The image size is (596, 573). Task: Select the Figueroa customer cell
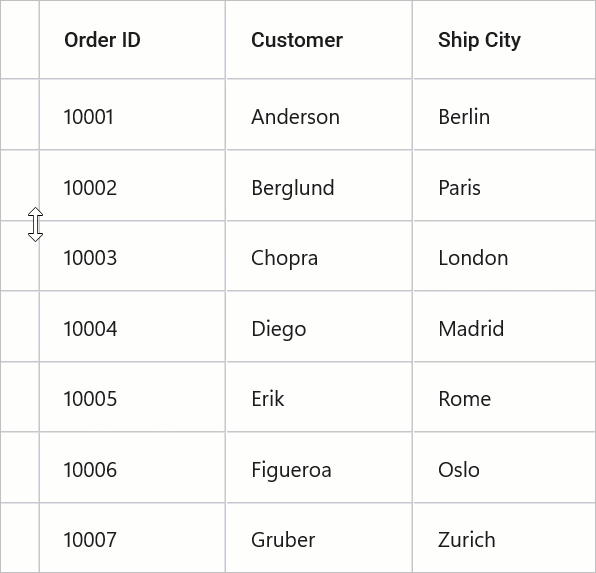coord(319,467)
